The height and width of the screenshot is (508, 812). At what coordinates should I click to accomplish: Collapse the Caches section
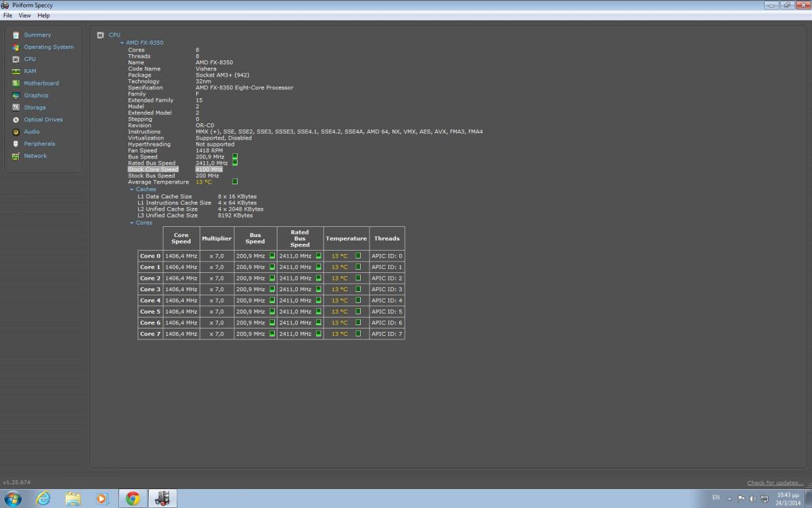(132, 190)
